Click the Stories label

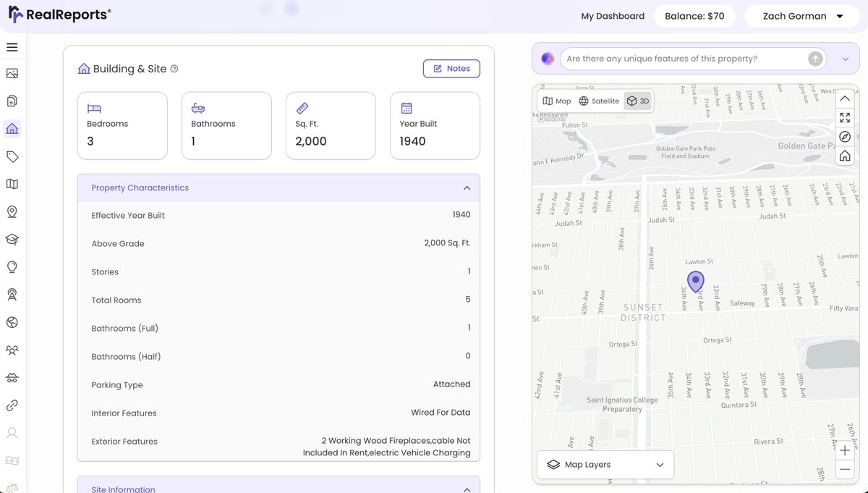105,272
